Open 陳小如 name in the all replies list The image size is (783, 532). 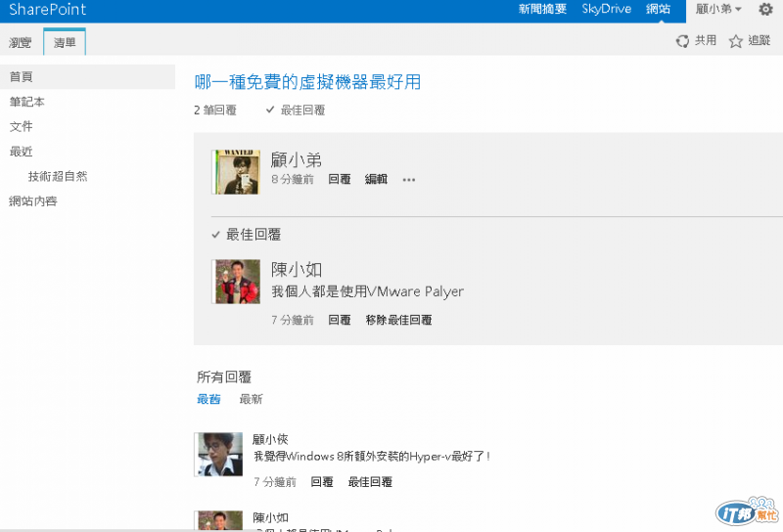[270, 517]
